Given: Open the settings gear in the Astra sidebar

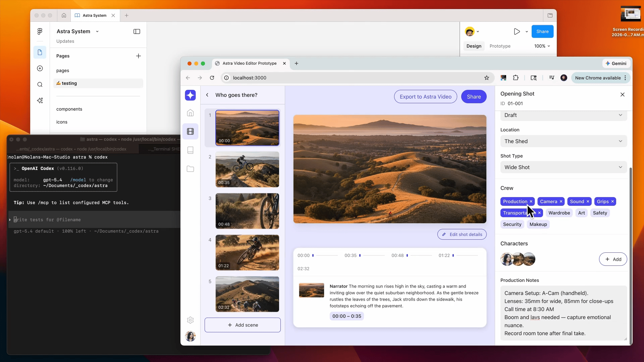Looking at the screenshot, I should 190,320.
